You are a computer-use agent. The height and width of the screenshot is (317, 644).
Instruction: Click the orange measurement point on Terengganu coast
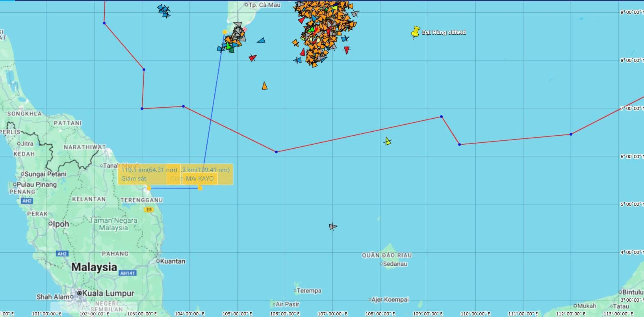tap(148, 188)
